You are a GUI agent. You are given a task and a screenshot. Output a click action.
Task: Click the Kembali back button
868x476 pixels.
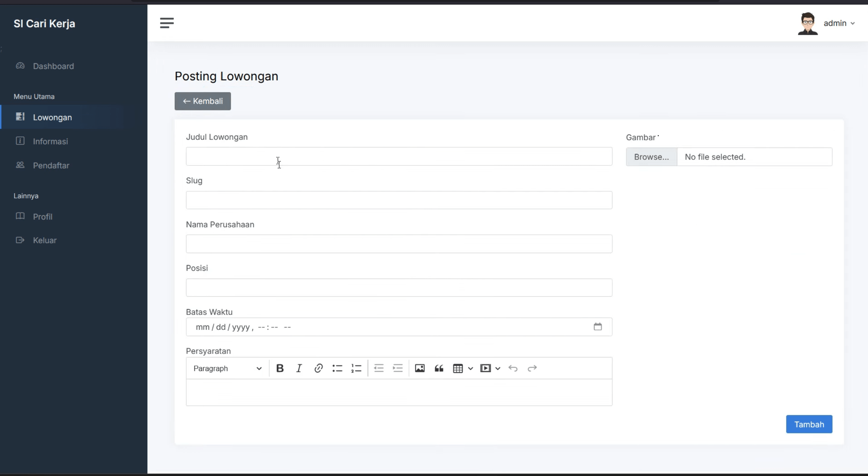click(203, 101)
